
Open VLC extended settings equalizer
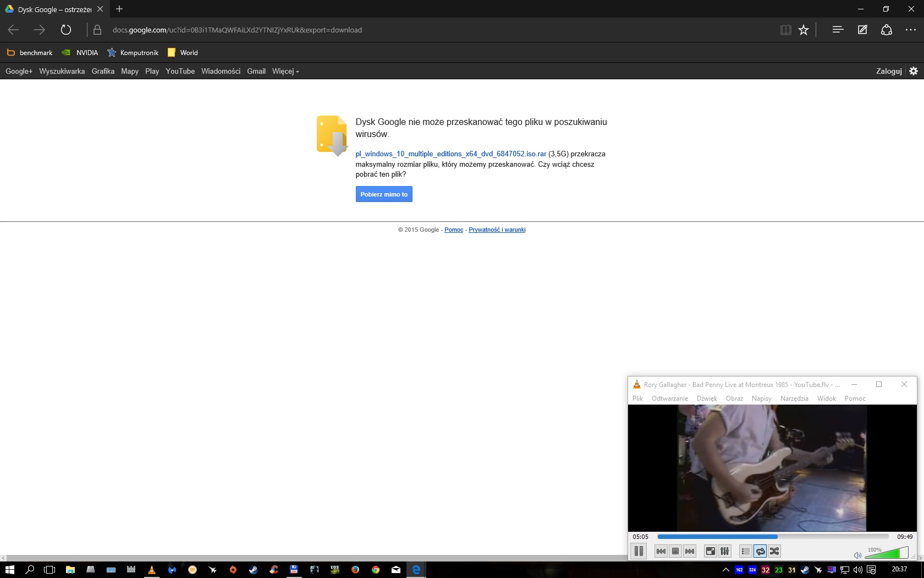tap(725, 551)
